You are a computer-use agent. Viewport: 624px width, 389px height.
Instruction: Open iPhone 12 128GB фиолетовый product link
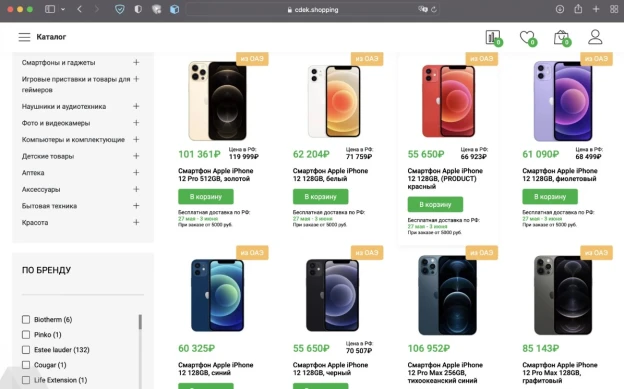point(560,175)
